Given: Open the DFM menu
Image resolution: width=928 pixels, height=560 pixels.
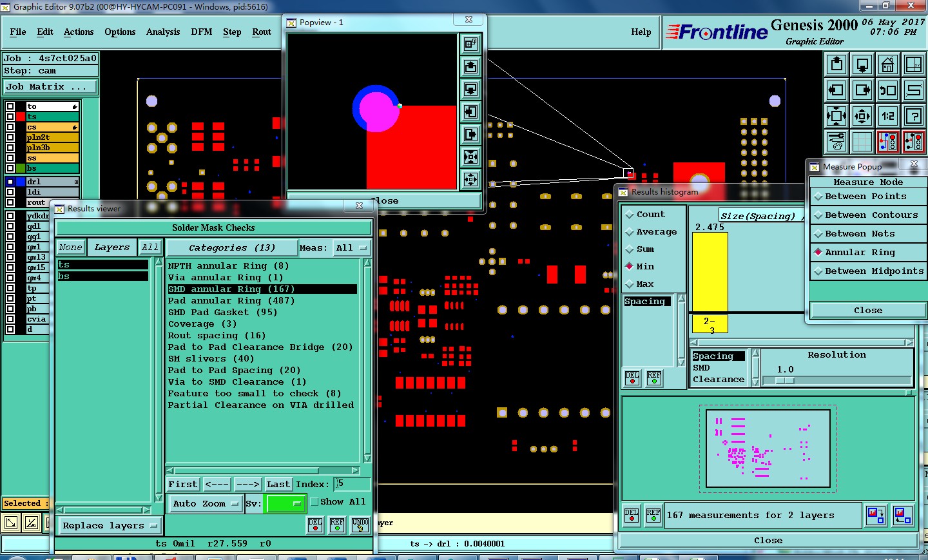Looking at the screenshot, I should tap(202, 32).
